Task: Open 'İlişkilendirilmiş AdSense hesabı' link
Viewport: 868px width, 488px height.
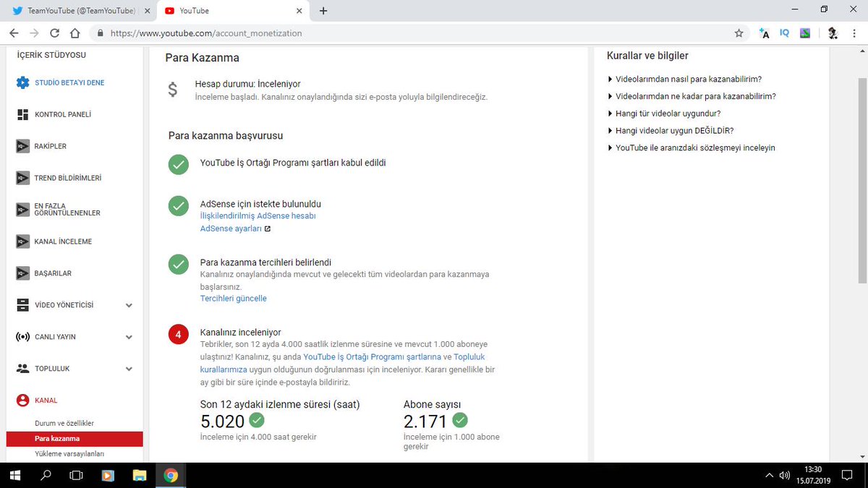Action: pos(258,215)
